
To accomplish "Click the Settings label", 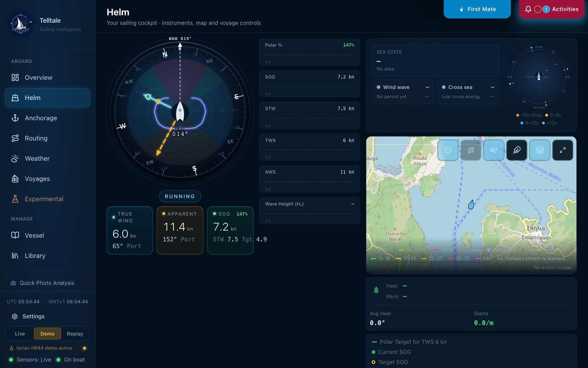I will tap(33, 316).
